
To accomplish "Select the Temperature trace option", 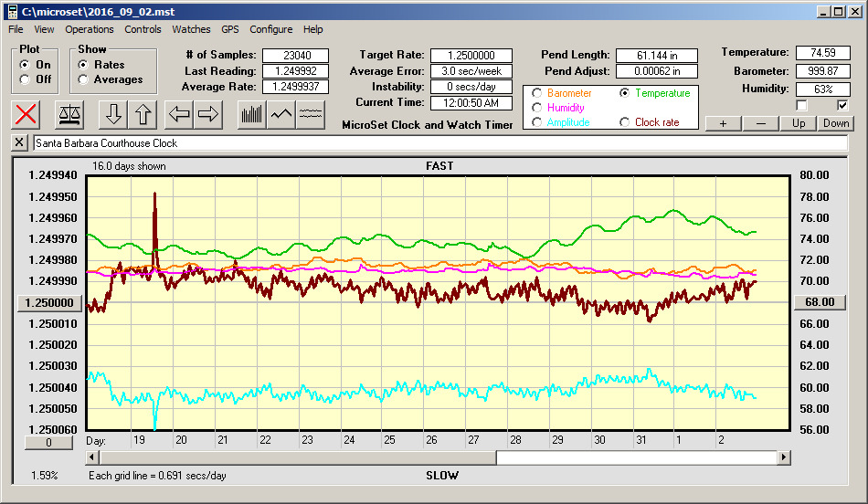I will point(624,93).
